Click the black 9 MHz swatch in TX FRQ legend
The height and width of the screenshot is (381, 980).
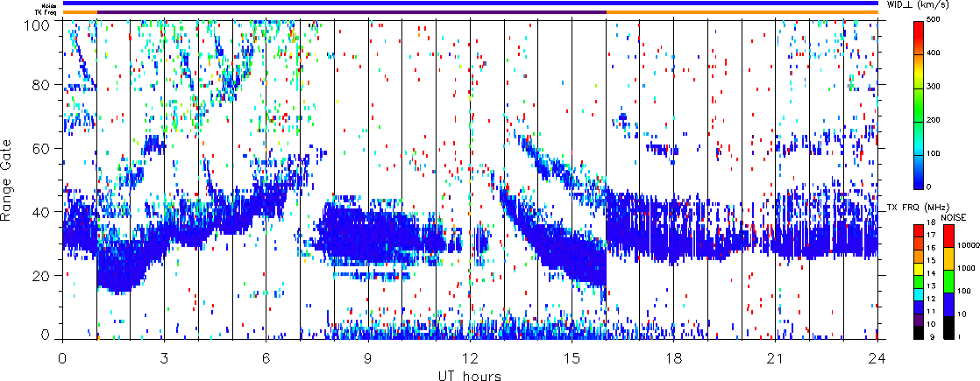(x=920, y=333)
